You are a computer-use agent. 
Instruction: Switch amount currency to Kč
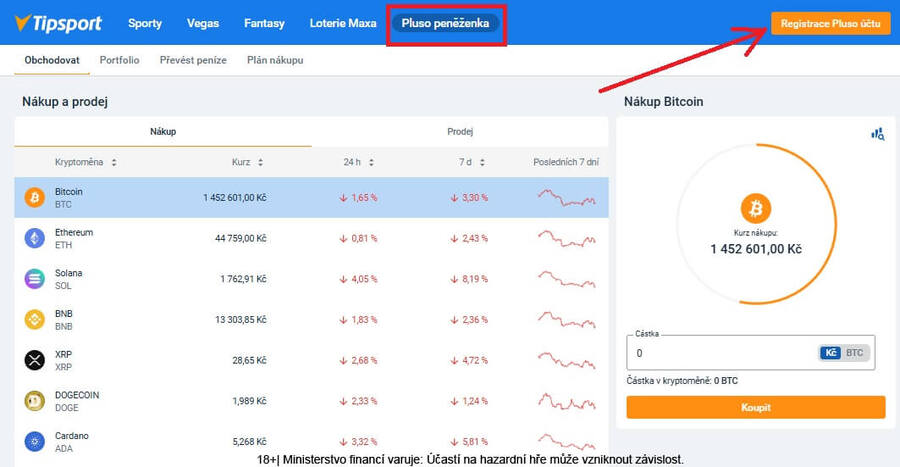830,353
